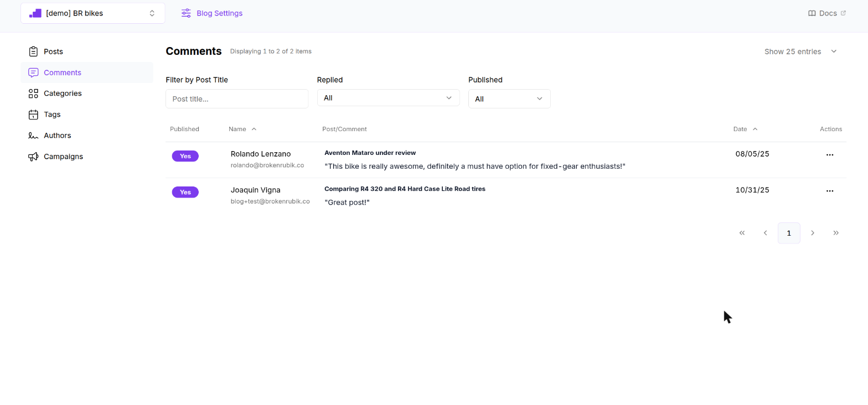Go to first page of comments
This screenshot has height=405, width=868.
coord(742,233)
